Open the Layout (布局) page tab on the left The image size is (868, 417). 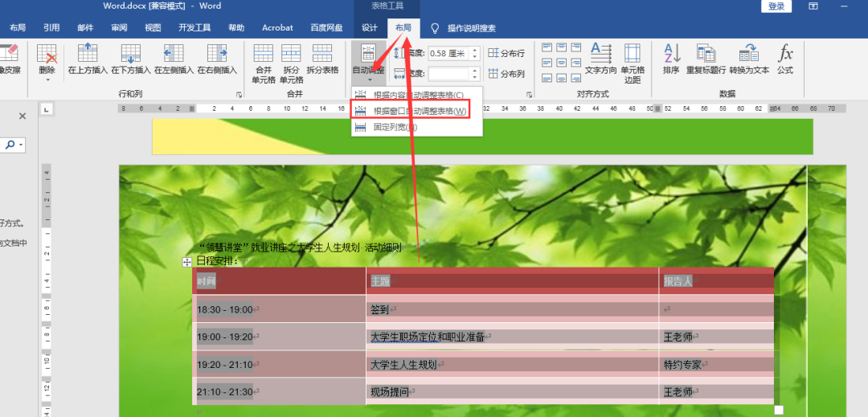tap(18, 27)
